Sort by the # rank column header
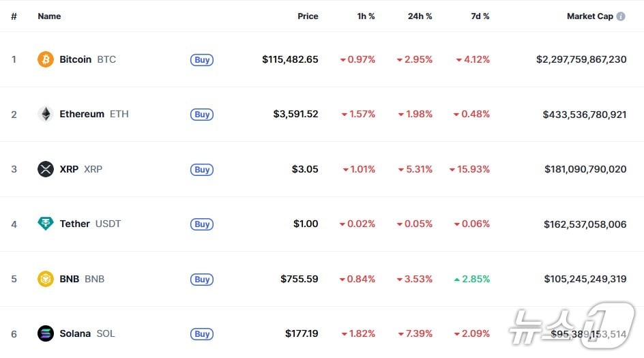The width and height of the screenshot is (644, 358). point(14,16)
